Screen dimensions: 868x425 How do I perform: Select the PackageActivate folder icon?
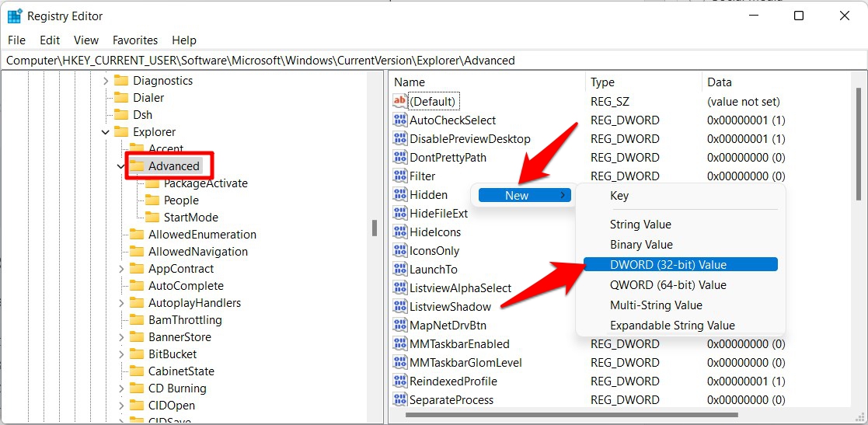[152, 183]
